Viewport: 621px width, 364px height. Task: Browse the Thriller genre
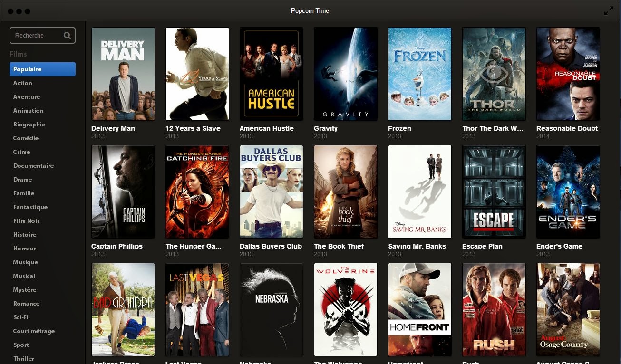[24, 359]
